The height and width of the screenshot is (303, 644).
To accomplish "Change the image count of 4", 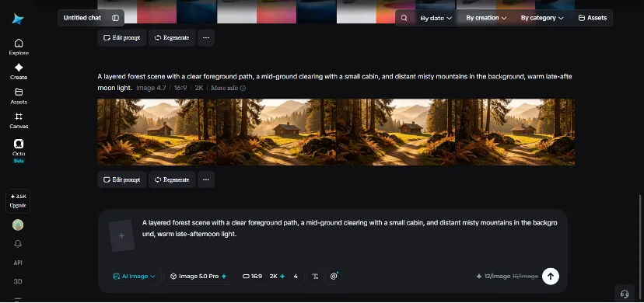I will [x=296, y=277].
